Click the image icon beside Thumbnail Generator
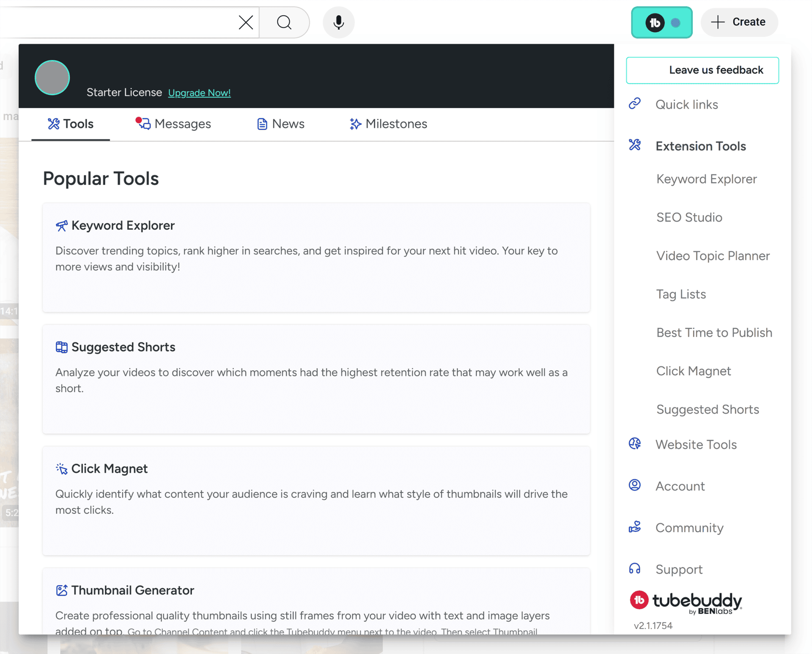 click(x=62, y=590)
